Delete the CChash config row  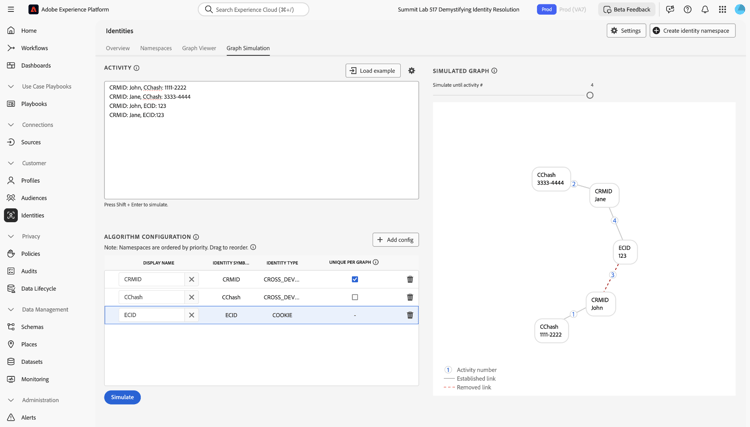point(410,297)
